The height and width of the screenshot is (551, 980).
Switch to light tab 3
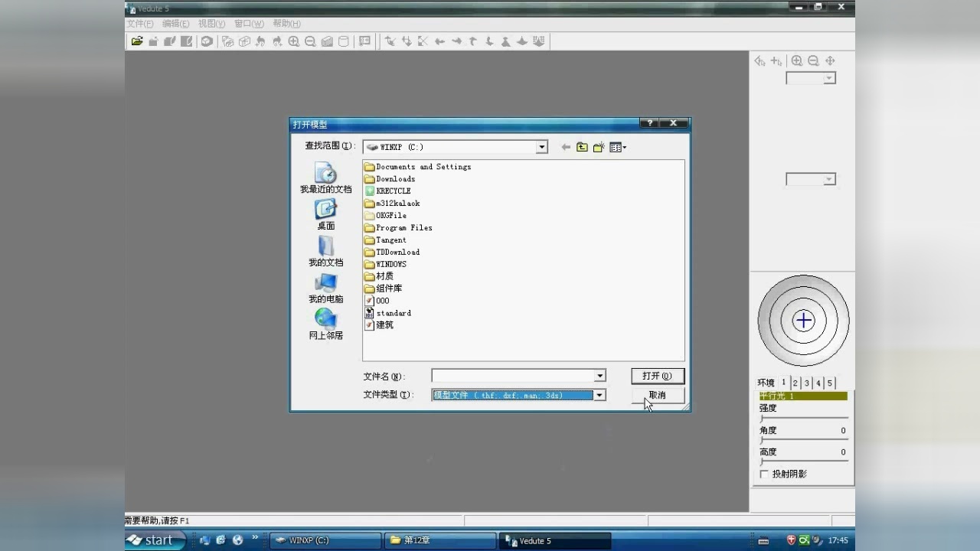[807, 383]
